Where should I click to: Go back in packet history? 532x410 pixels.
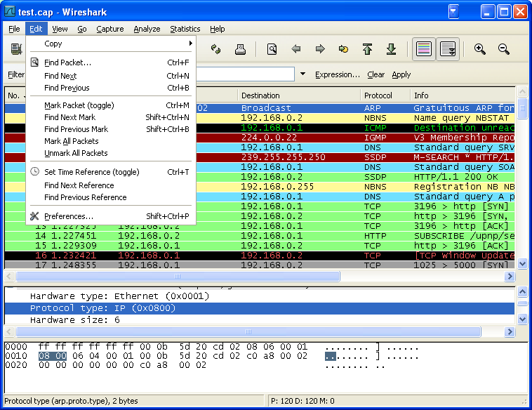click(x=296, y=49)
